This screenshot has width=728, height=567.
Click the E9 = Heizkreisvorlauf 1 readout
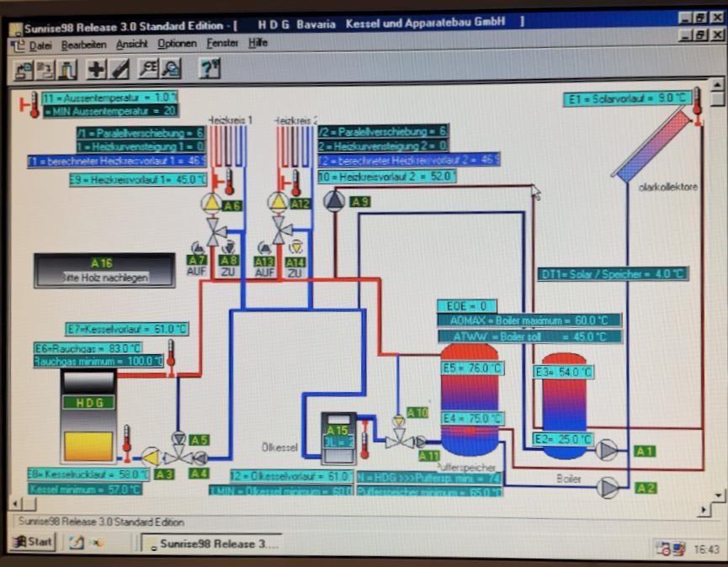tap(137, 179)
